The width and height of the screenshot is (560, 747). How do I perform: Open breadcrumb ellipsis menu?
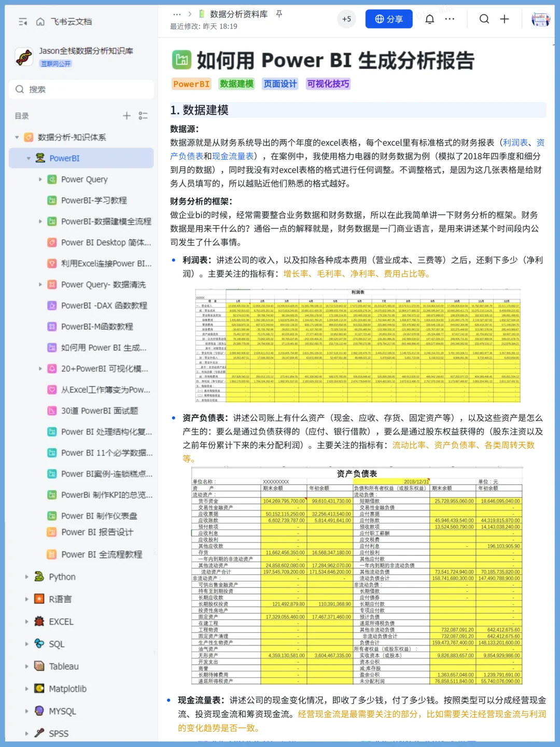177,14
